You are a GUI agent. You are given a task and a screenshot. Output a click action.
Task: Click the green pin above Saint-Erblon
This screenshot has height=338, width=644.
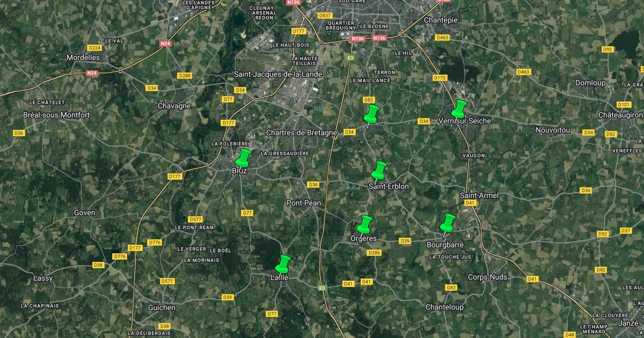point(379,170)
